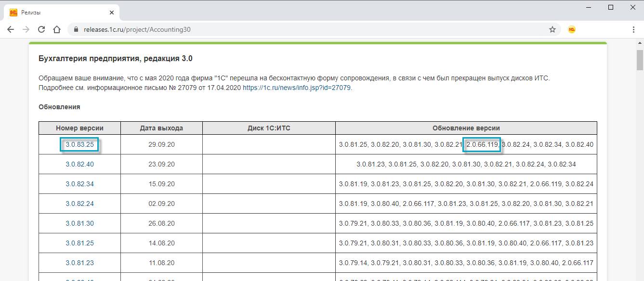View site security lock info
Viewport: 644px width, 281px height.
click(75, 29)
